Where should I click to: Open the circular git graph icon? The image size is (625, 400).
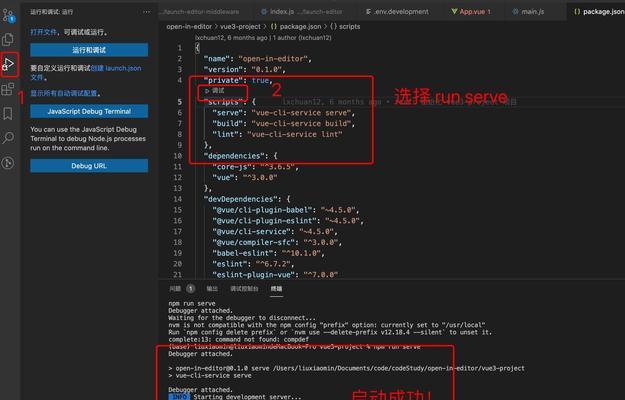8,163
